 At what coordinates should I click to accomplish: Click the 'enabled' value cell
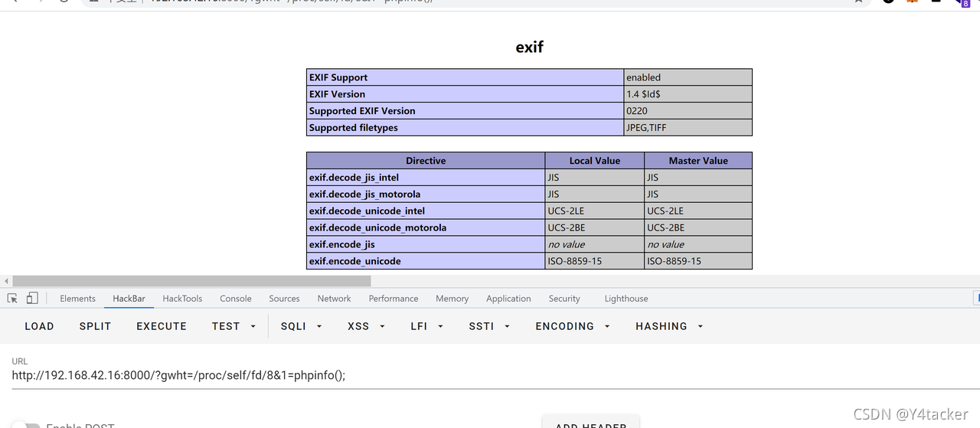coord(688,77)
